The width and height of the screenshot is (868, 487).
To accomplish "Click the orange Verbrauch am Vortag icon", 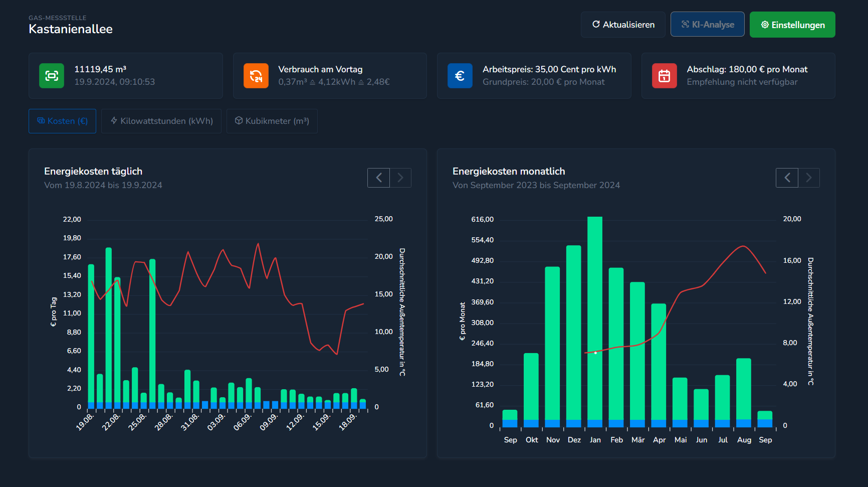I will point(256,76).
